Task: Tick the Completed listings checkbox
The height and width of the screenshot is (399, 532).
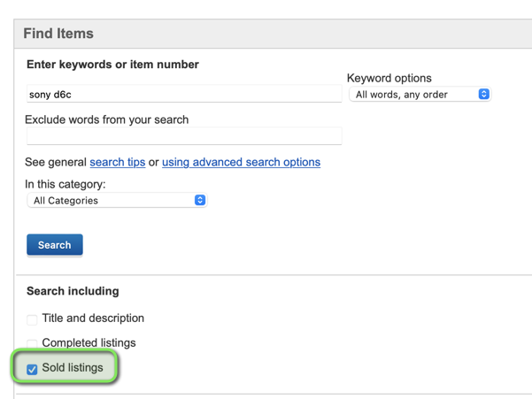Action: (x=32, y=343)
